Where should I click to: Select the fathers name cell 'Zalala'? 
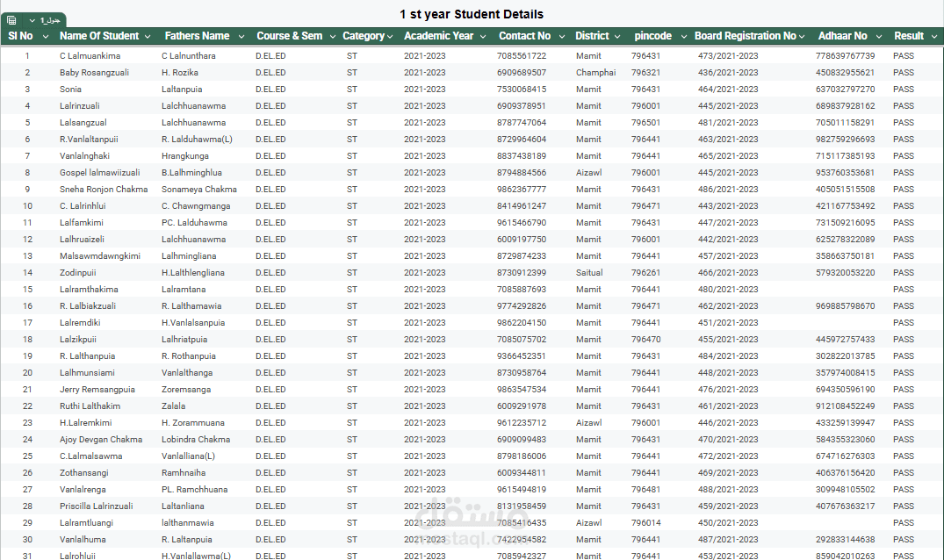pyautogui.click(x=173, y=406)
